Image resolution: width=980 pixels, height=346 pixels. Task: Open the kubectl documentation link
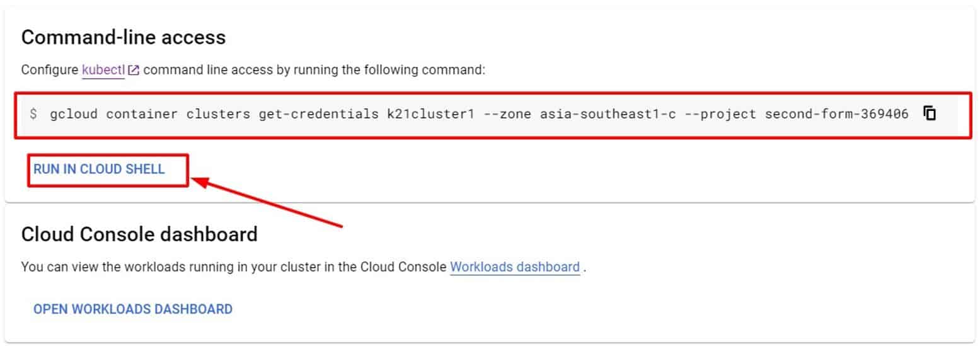[103, 70]
